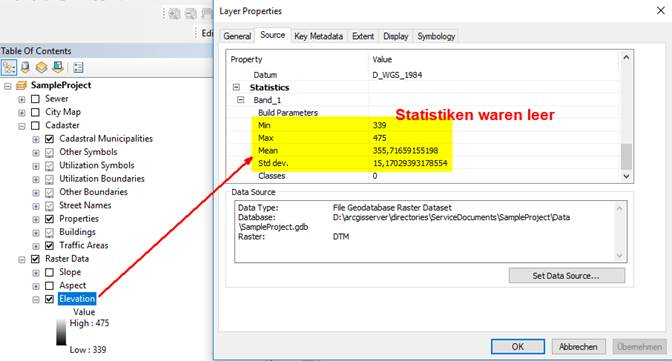Expand the City Map group
This screenshot has width=672, height=361.
pyautogui.click(x=21, y=113)
